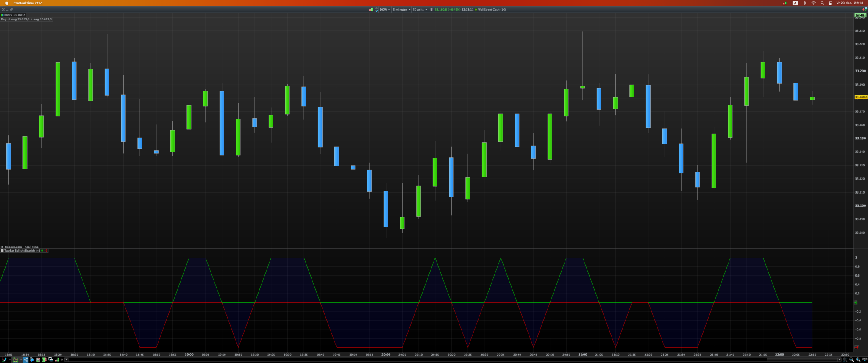Click the 21:00 time axis label
This screenshot has width=868, height=363.
point(583,355)
